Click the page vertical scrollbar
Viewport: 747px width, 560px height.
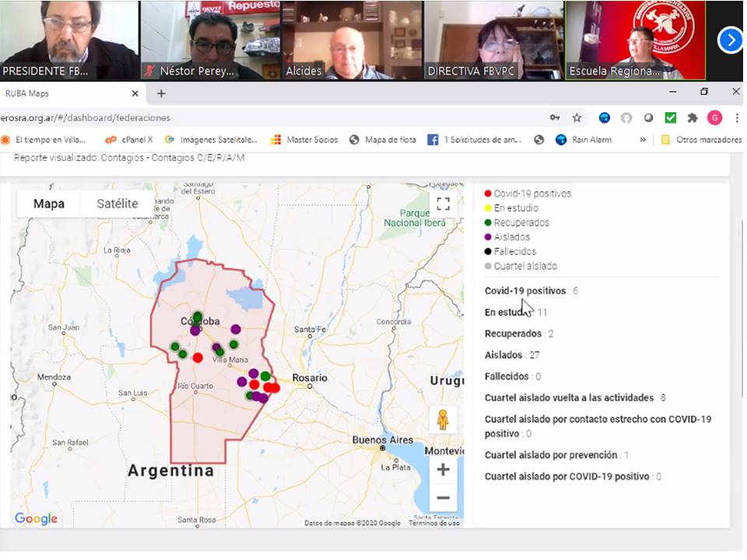pyautogui.click(x=743, y=307)
